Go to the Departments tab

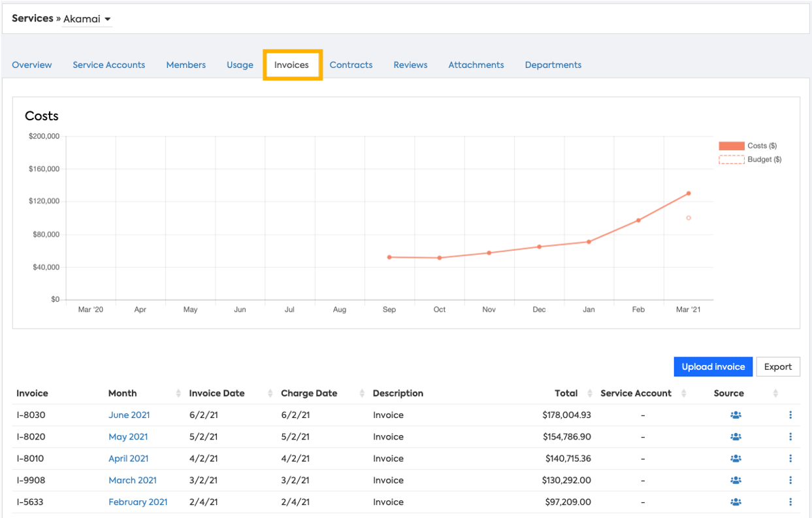553,65
